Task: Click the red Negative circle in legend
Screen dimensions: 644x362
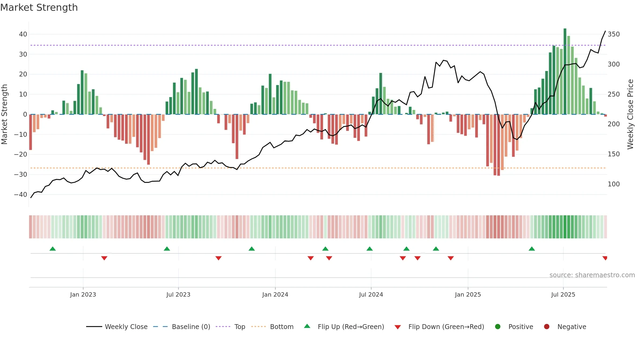Action: pyautogui.click(x=547, y=327)
